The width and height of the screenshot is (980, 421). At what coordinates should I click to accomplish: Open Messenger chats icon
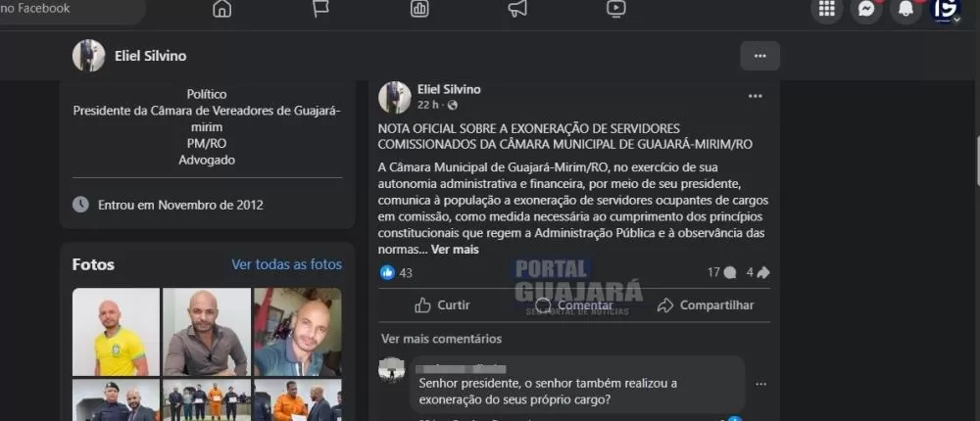click(866, 9)
